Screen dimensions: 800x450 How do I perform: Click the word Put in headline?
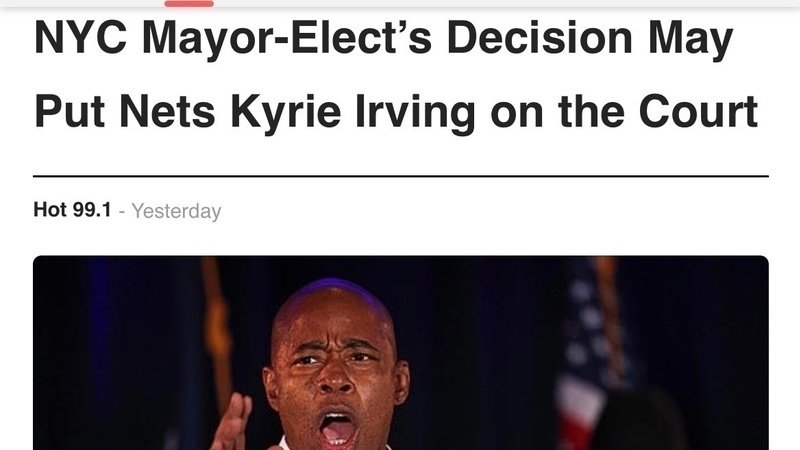69,111
